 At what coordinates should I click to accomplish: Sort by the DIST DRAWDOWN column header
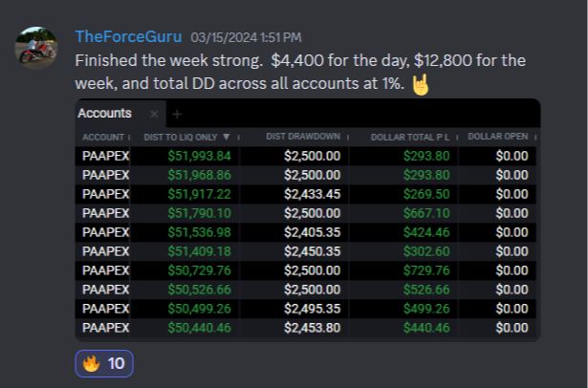(303, 137)
